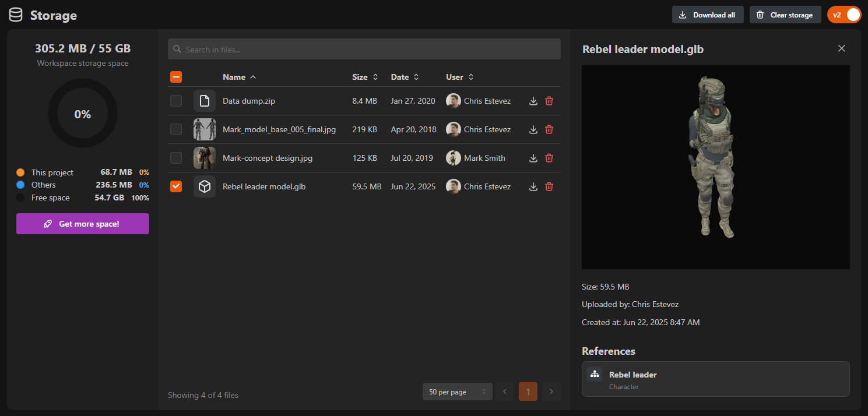This screenshot has height=416, width=868.
Task: Sort files by Name column header
Action: tap(239, 77)
